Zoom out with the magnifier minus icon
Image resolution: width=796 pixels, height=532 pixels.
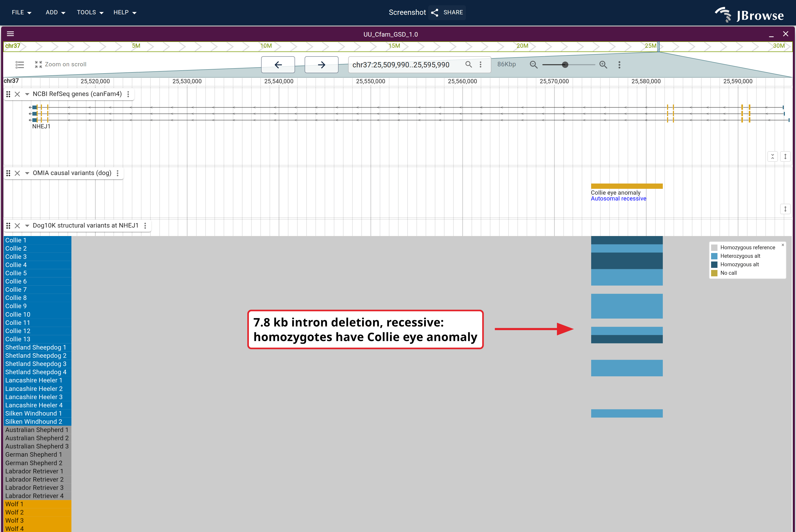[534, 64]
